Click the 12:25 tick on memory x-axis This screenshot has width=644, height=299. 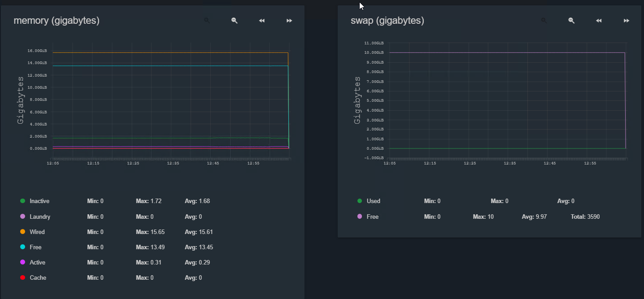tap(133, 164)
